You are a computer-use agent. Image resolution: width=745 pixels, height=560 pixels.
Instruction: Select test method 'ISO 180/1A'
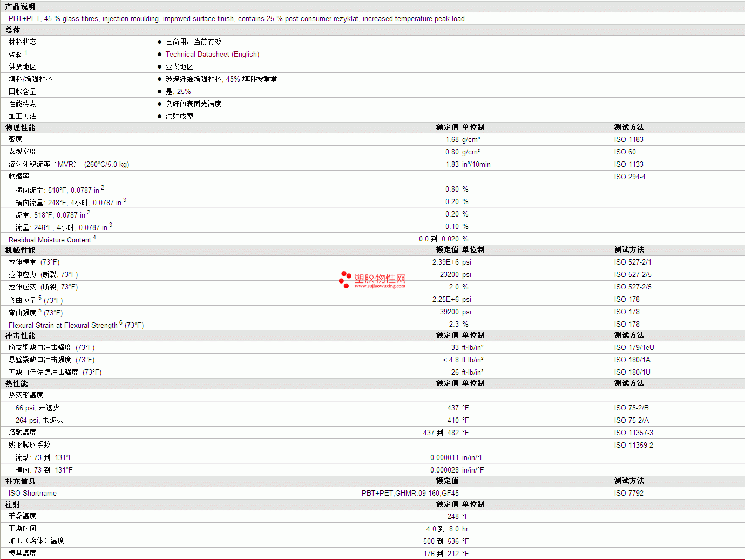(x=632, y=360)
